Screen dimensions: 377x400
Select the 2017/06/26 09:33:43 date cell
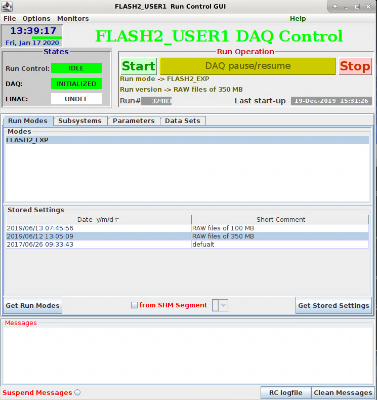click(99, 244)
